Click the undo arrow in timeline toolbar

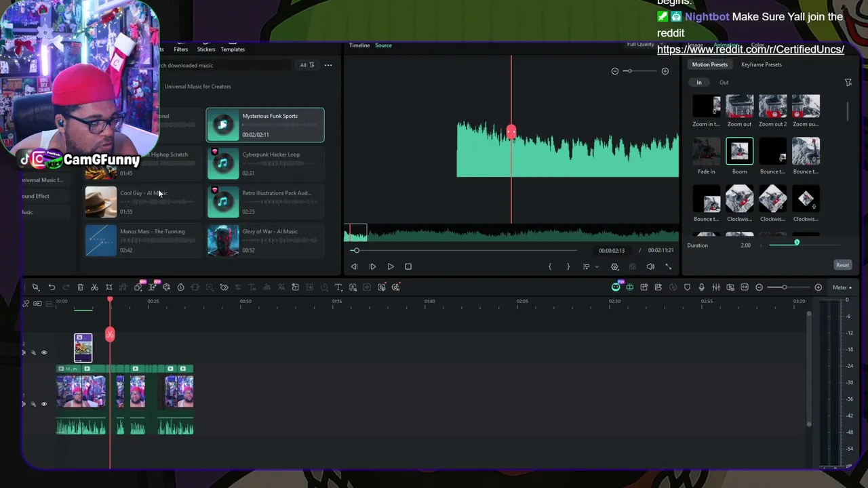tap(52, 287)
